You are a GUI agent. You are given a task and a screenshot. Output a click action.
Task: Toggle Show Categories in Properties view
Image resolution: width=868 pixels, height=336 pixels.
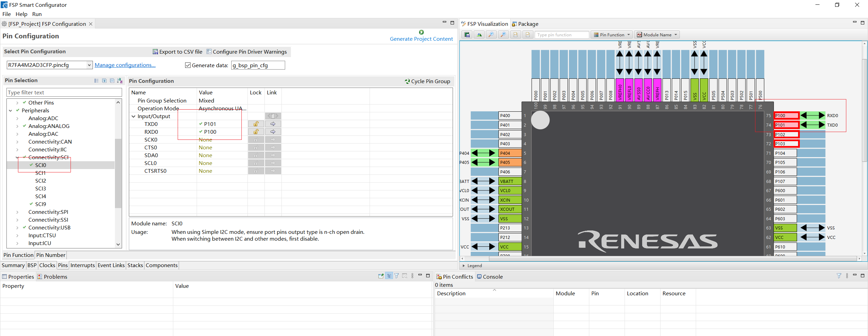click(x=389, y=276)
